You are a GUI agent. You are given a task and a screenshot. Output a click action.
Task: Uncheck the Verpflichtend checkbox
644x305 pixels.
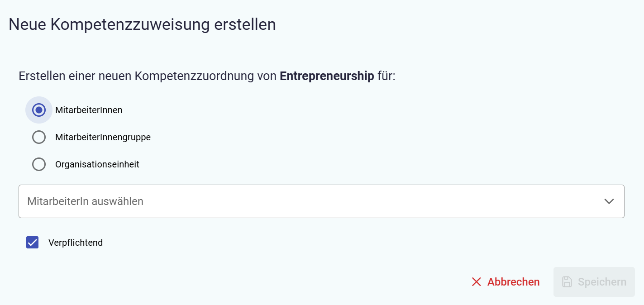tap(32, 243)
